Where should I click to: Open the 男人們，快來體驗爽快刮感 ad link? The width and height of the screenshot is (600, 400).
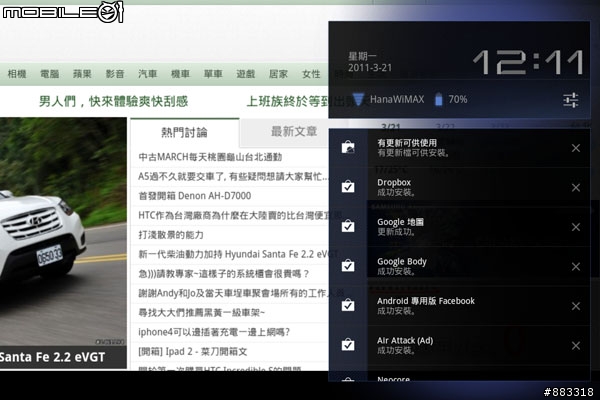(x=114, y=101)
